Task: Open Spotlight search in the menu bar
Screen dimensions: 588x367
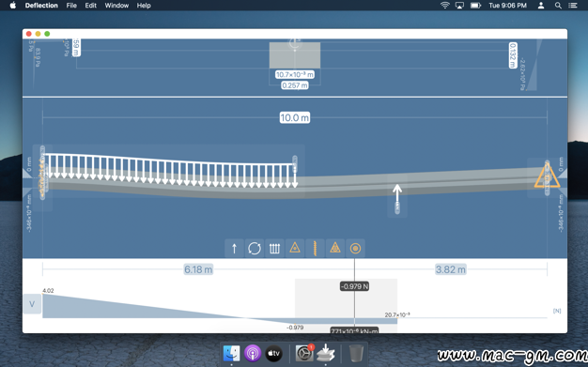Action: [x=558, y=6]
